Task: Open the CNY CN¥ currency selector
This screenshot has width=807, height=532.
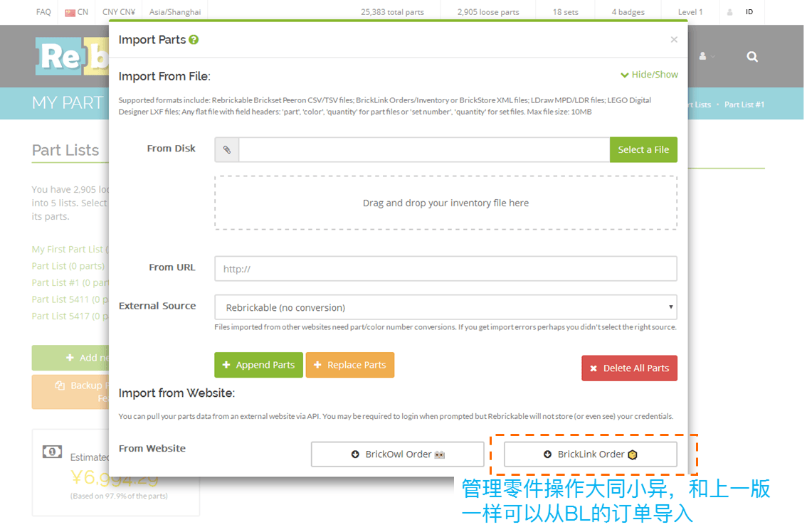Action: coord(118,12)
